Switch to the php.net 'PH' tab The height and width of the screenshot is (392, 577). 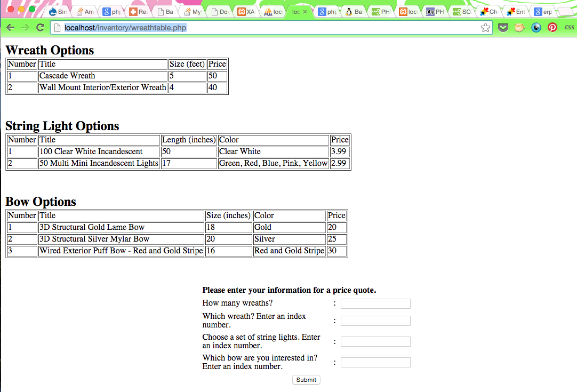pos(435,12)
